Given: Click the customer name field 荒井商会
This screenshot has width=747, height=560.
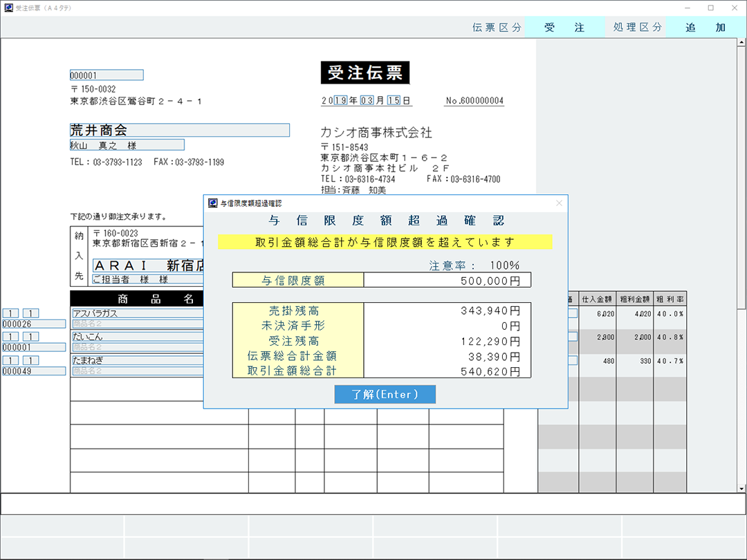Looking at the screenshot, I should tap(180, 130).
